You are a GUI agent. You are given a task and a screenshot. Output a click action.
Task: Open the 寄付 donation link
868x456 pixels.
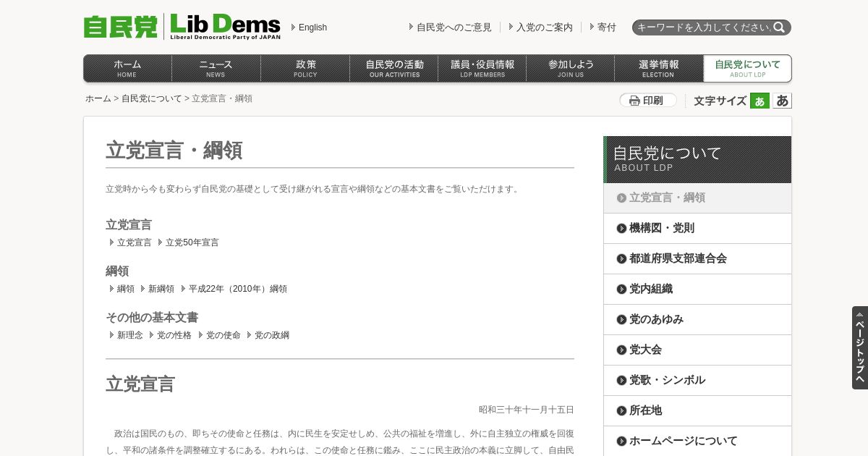606,28
